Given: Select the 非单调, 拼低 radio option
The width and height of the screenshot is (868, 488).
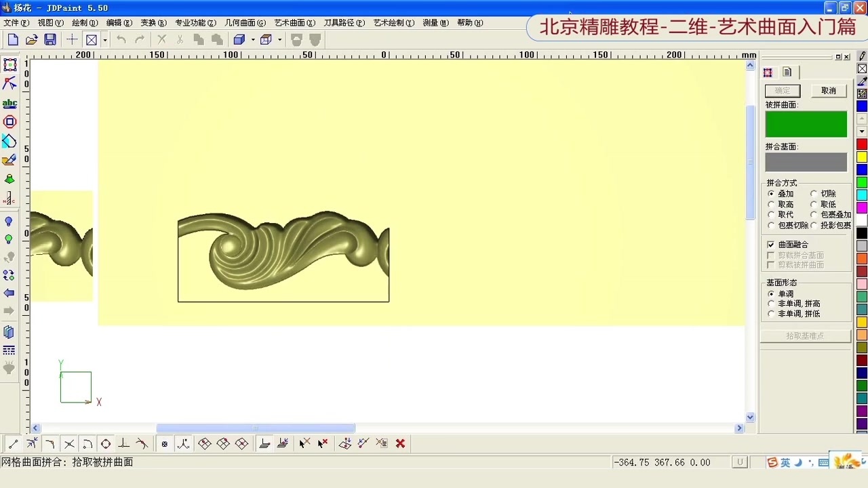Looking at the screenshot, I should 771,314.
